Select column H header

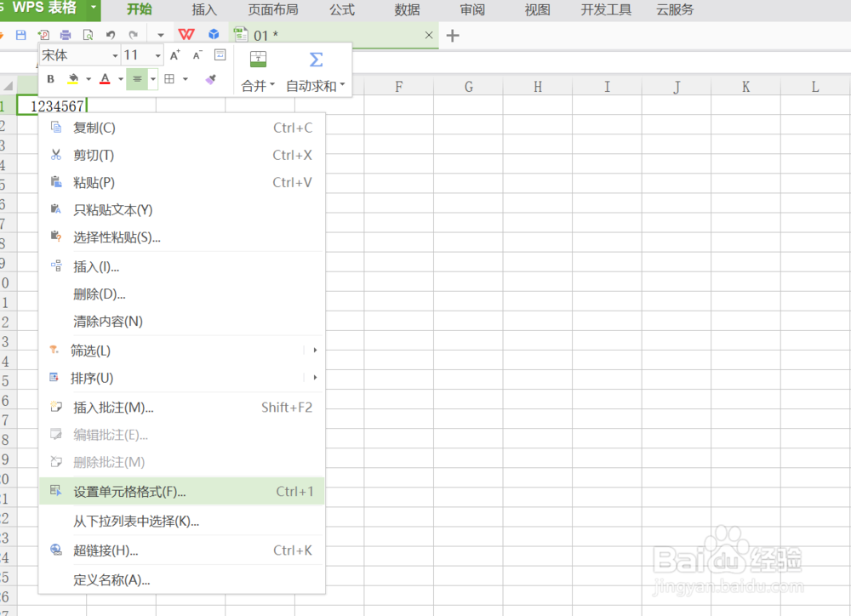[537, 86]
